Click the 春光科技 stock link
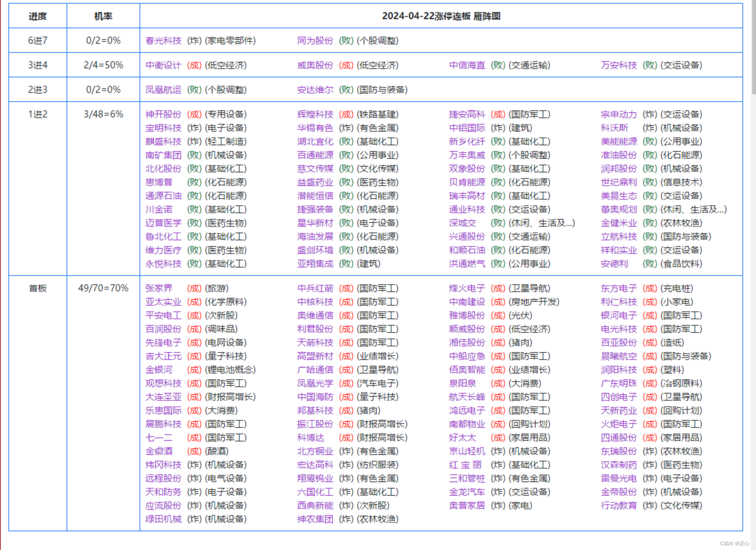Image resolution: width=756 pixels, height=550 pixels. (163, 41)
